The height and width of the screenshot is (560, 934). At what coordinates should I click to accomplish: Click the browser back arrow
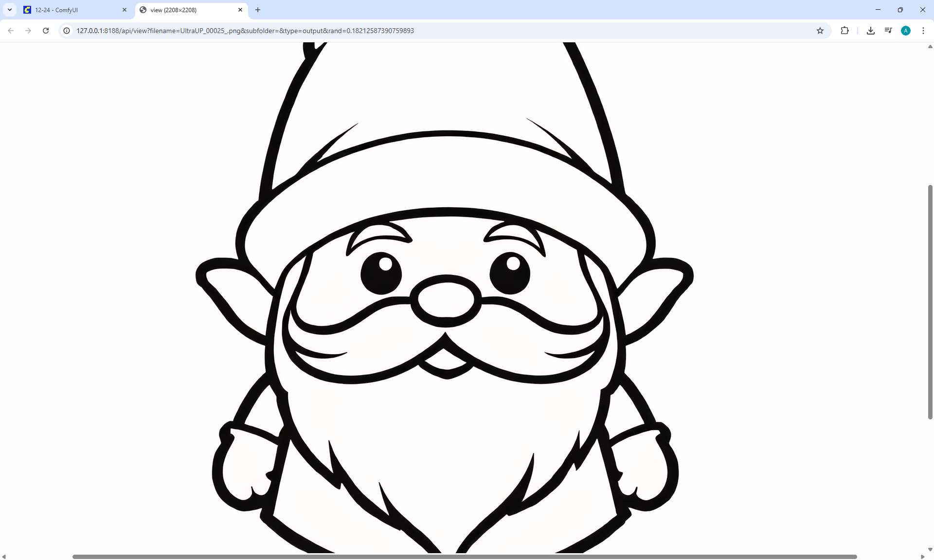[11, 31]
